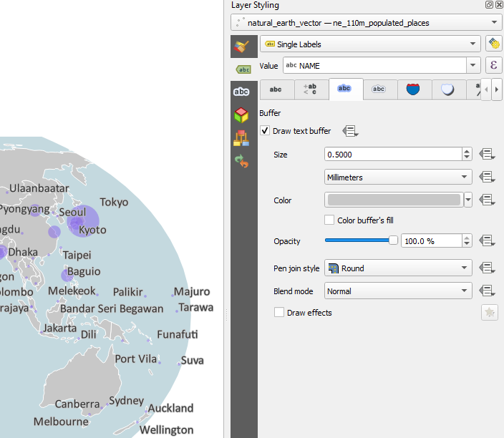Open data-defined override for buffer Color
The image size is (504, 438).
point(488,200)
